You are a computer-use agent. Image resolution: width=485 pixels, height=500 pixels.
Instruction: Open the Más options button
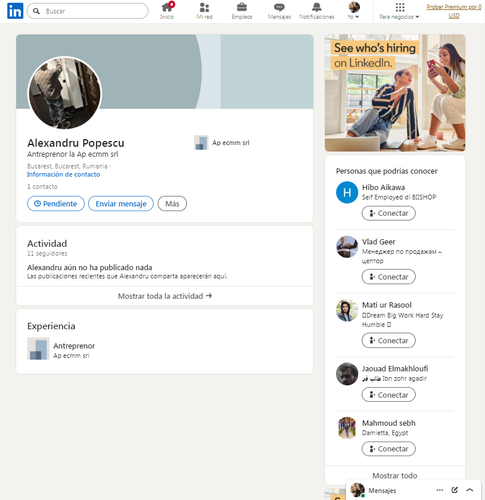pyautogui.click(x=172, y=204)
